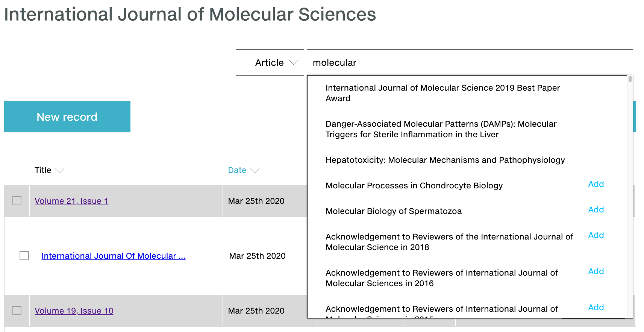Open the Volume 21, Issue 1 link
644x332 pixels.
tap(71, 201)
